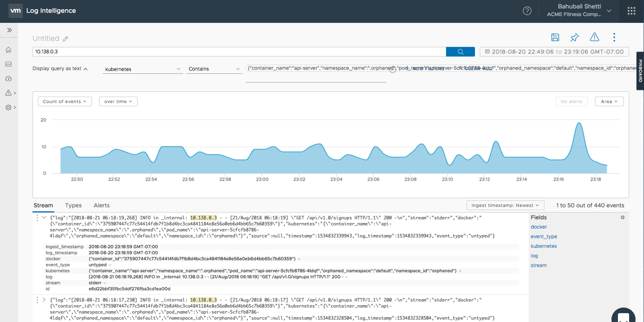The width and height of the screenshot is (644, 322).
Task: Expand the log field value chevron
Action: [x=346, y=277]
